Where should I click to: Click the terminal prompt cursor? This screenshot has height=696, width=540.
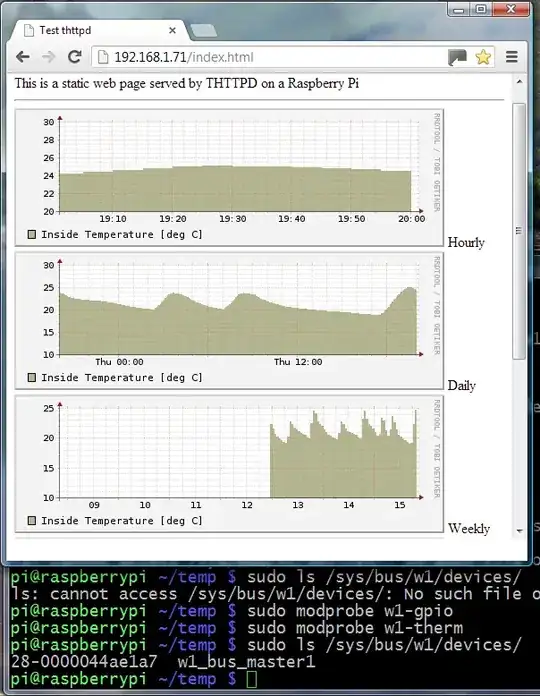pos(252,679)
